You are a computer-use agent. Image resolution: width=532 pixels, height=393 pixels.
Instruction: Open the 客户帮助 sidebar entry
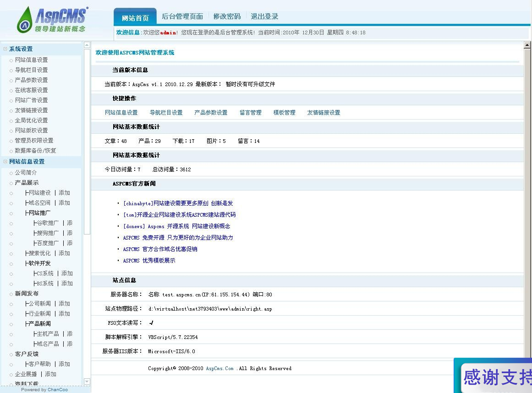pos(39,364)
